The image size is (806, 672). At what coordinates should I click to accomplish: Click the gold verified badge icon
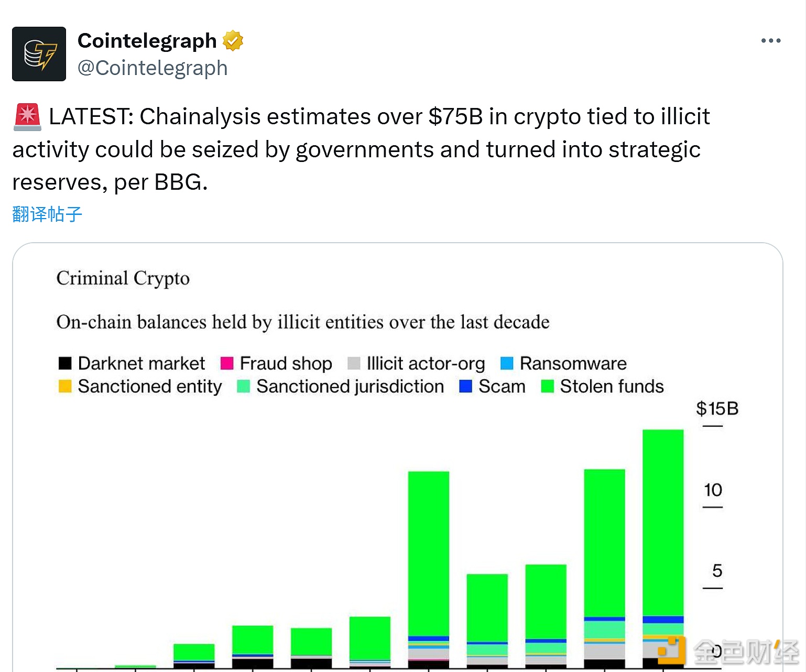(233, 41)
